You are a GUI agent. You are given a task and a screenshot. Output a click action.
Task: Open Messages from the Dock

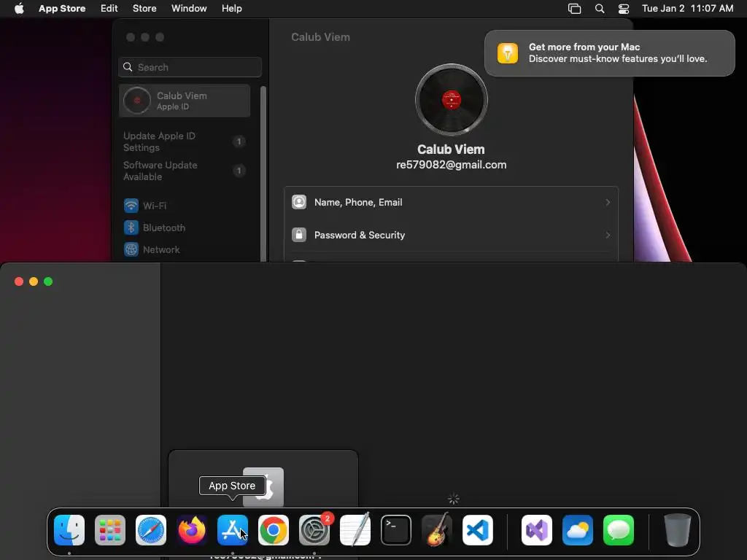coord(619,530)
